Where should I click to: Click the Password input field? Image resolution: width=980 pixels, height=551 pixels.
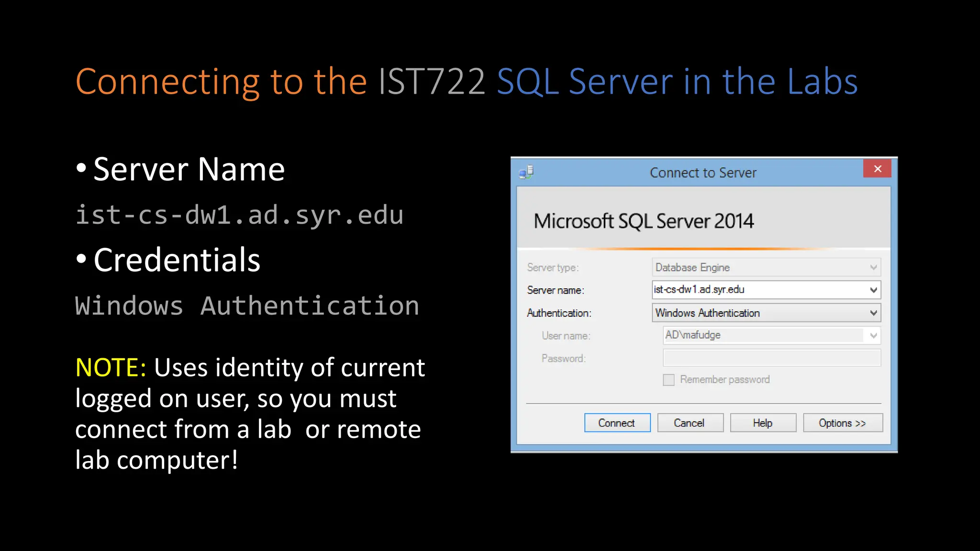click(771, 358)
